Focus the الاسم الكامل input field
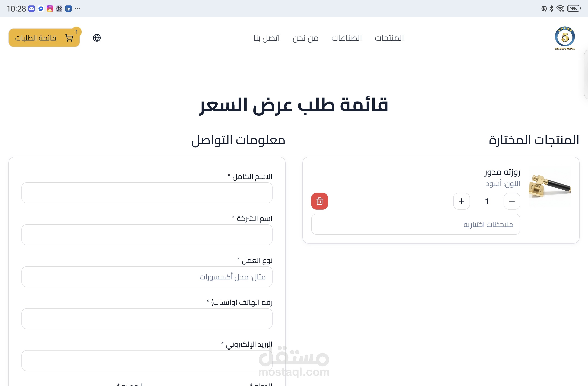 [x=147, y=193]
